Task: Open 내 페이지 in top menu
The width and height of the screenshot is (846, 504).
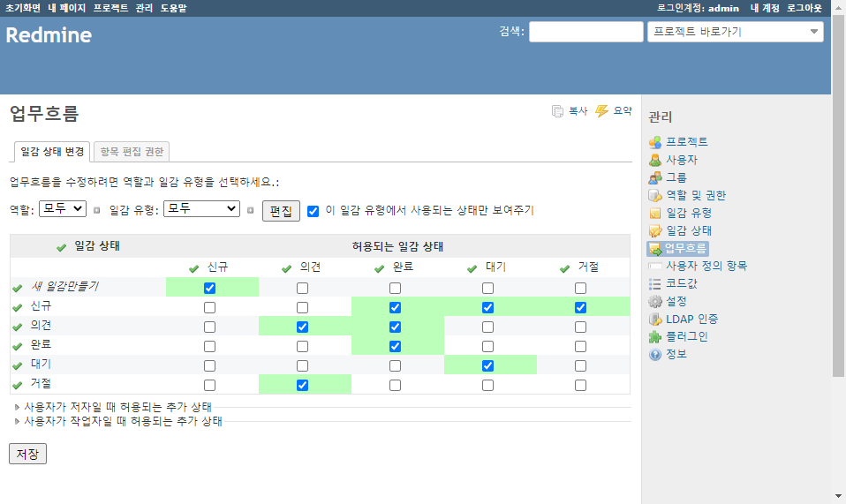Action: pyautogui.click(x=67, y=8)
